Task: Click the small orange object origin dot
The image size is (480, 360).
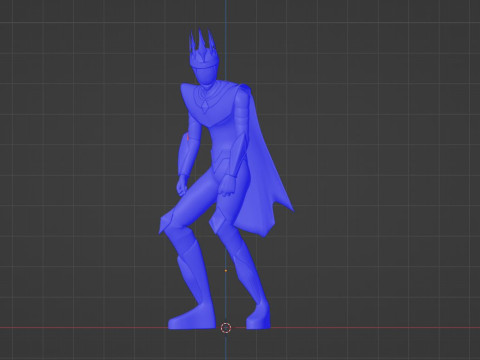Action: click(226, 271)
